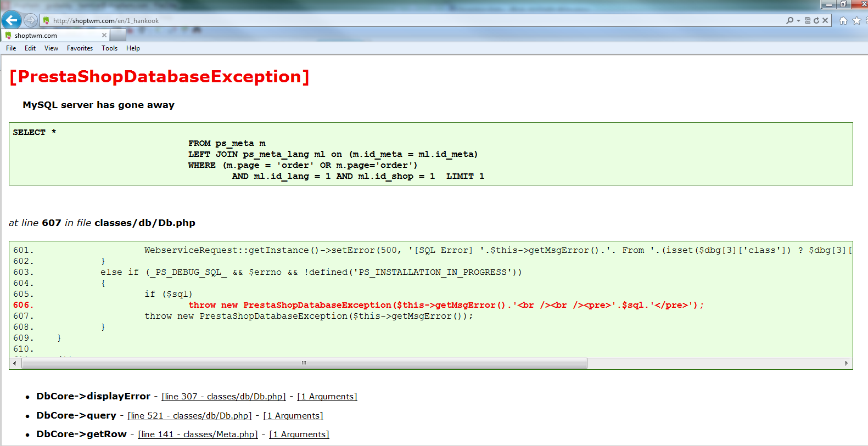Minimize the Internet Explorer window

[x=828, y=4]
